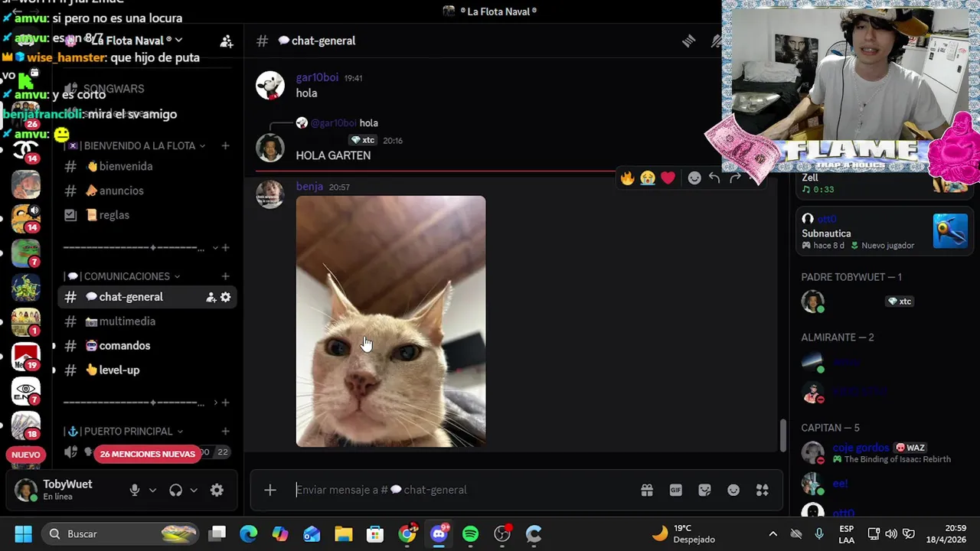980x551 pixels.
Task: React to message with red heart
Action: pos(668,178)
